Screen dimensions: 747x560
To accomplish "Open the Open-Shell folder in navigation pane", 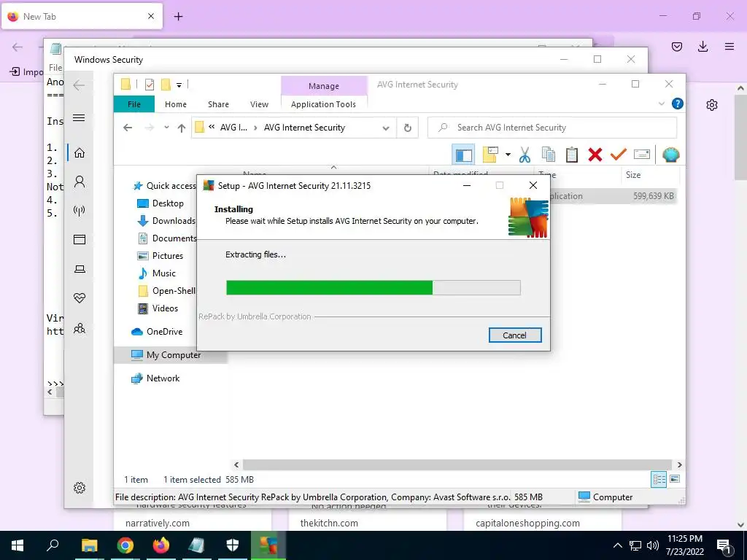I will click(174, 291).
